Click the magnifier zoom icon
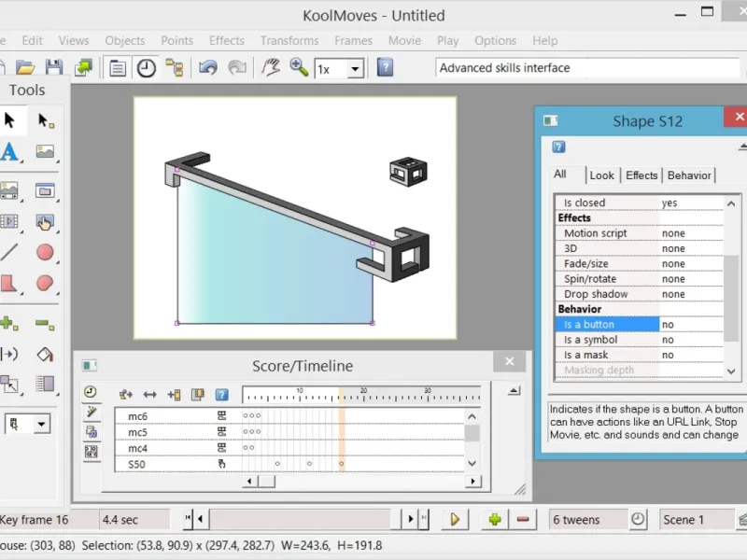Screen dimensions: 747x560 point(299,67)
